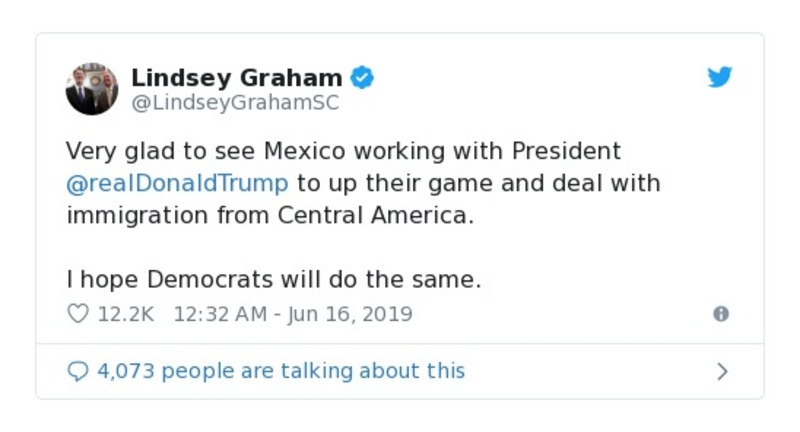
Task: Expand conversation with the right chevron arrow
Action: coord(722,372)
